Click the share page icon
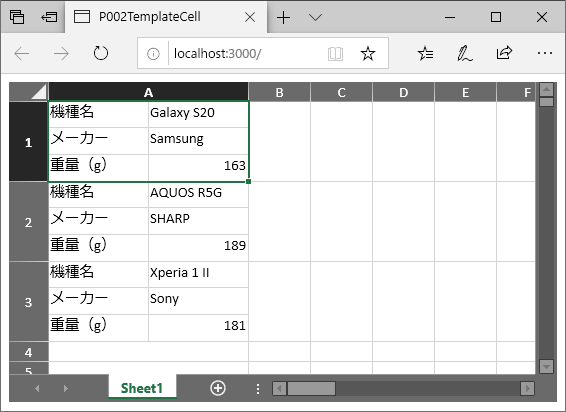Image resolution: width=566 pixels, height=412 pixels. coord(504,53)
